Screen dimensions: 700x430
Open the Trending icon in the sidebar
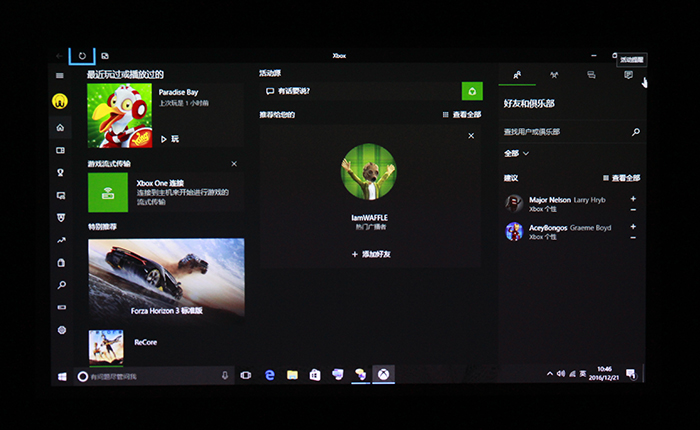tap(60, 240)
